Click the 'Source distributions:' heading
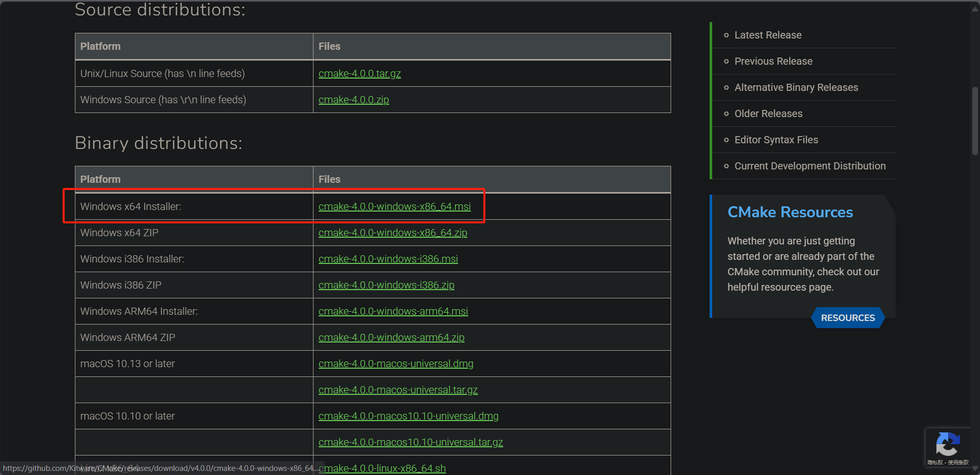Screen dimensions: 980x475 160,10
